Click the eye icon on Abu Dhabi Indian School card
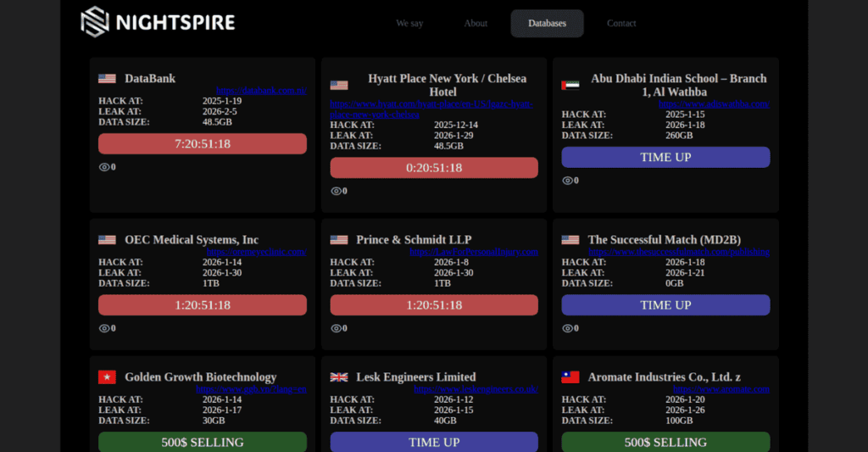 click(567, 181)
